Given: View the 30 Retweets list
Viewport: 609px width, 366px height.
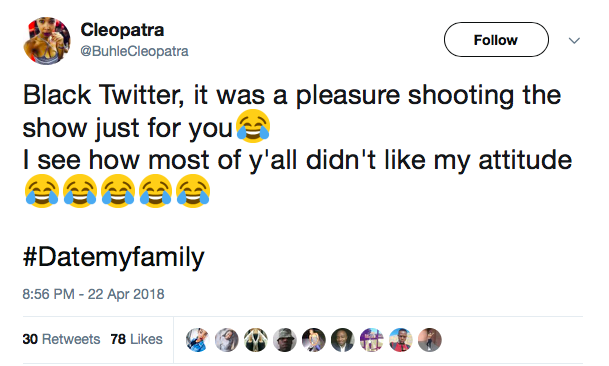Looking at the screenshot, I should point(61,339).
